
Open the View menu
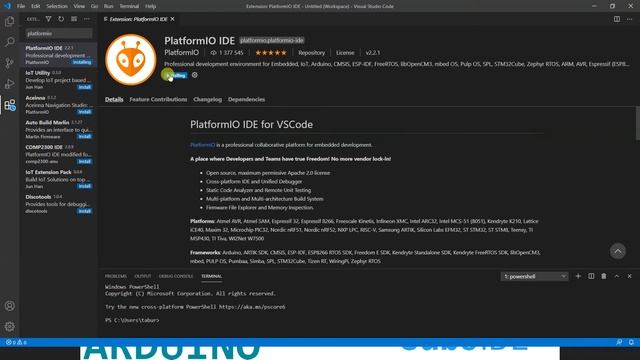pos(79,6)
